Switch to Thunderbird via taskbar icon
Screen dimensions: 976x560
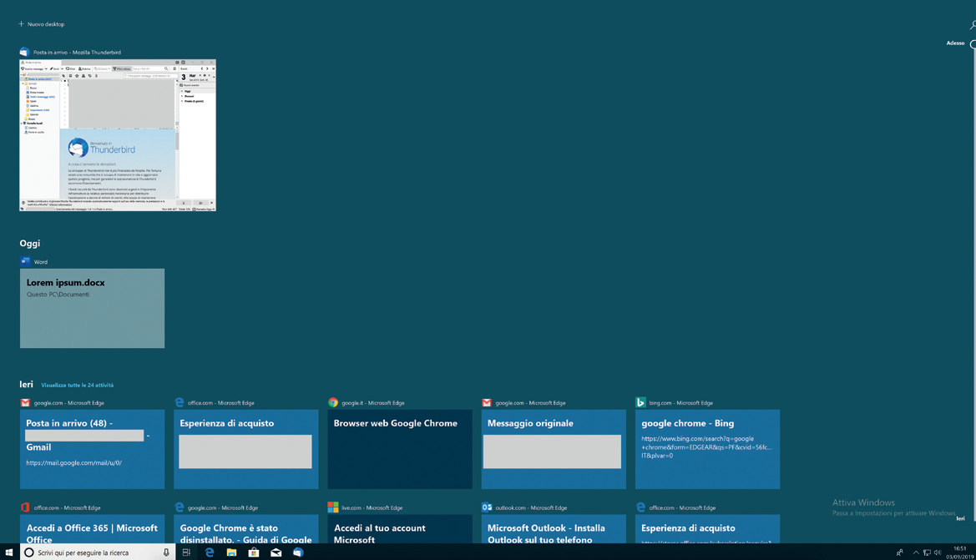click(x=298, y=552)
